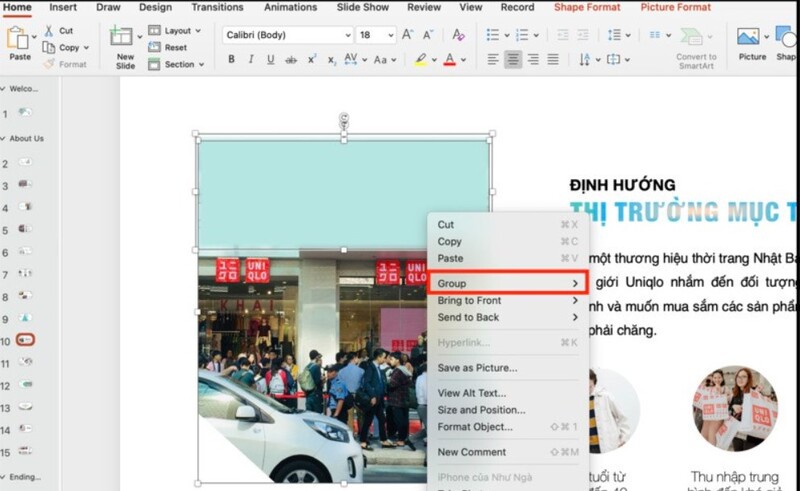
Task: Apply subscript formatting
Action: (x=332, y=60)
